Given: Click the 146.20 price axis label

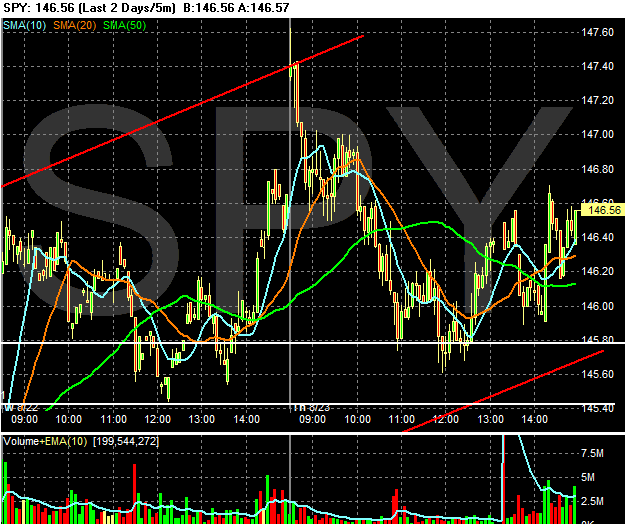Looking at the screenshot, I should (x=598, y=271).
